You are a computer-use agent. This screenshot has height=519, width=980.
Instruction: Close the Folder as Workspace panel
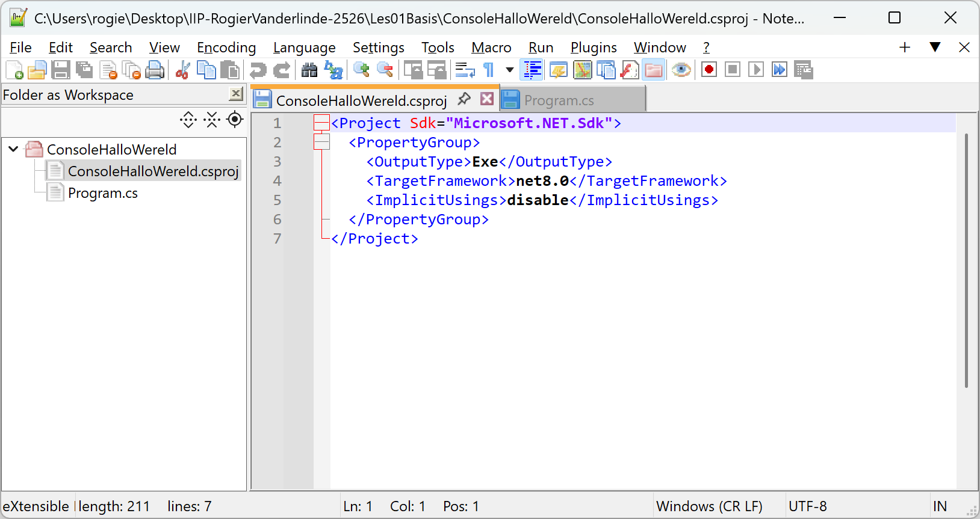point(236,94)
